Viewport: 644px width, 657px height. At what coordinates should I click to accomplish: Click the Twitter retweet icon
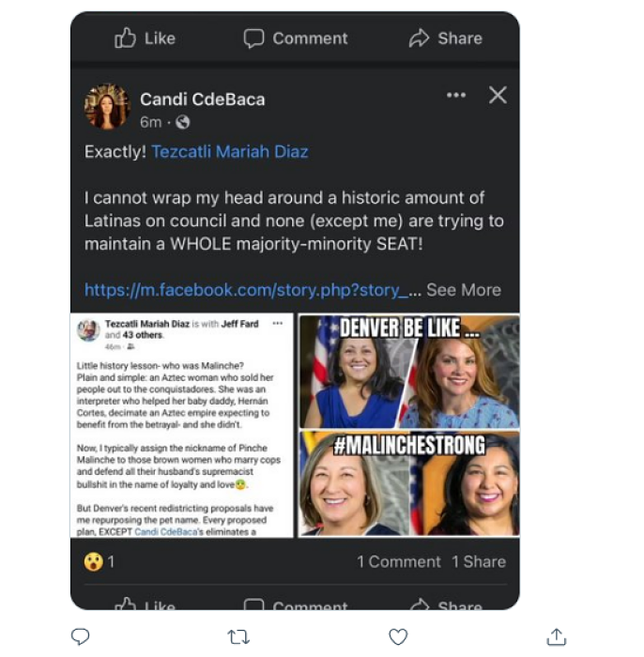[238, 637]
